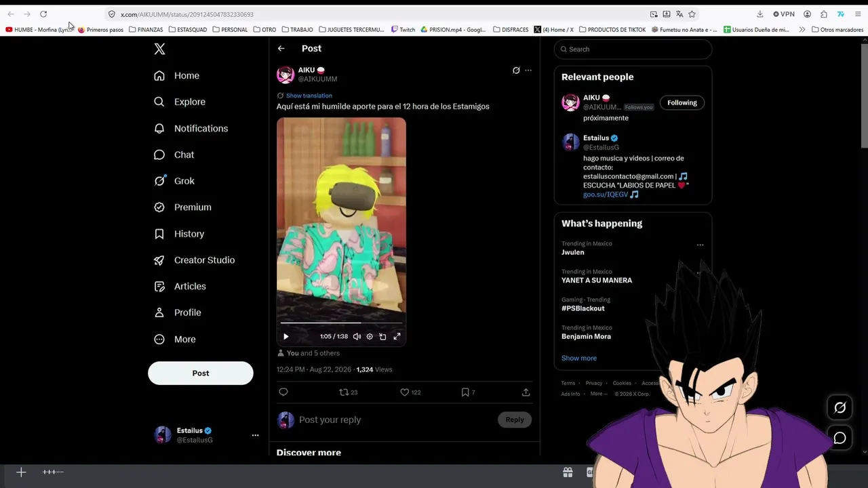Click the reply speech bubble icon

pyautogui.click(x=283, y=392)
